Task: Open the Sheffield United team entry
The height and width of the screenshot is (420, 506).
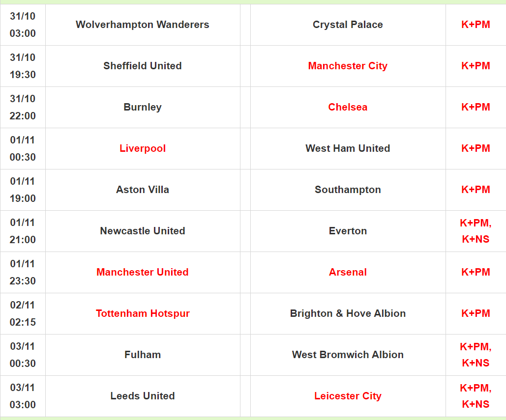Action: click(143, 66)
